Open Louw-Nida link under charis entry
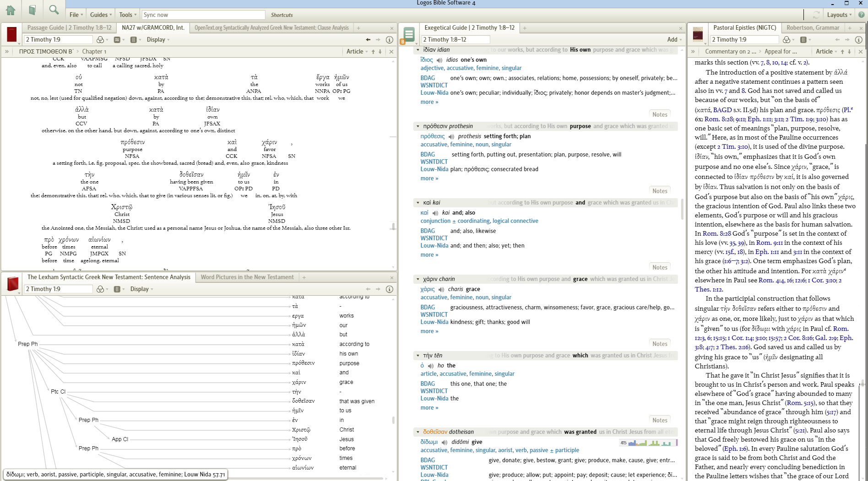868x481 pixels. (x=434, y=322)
